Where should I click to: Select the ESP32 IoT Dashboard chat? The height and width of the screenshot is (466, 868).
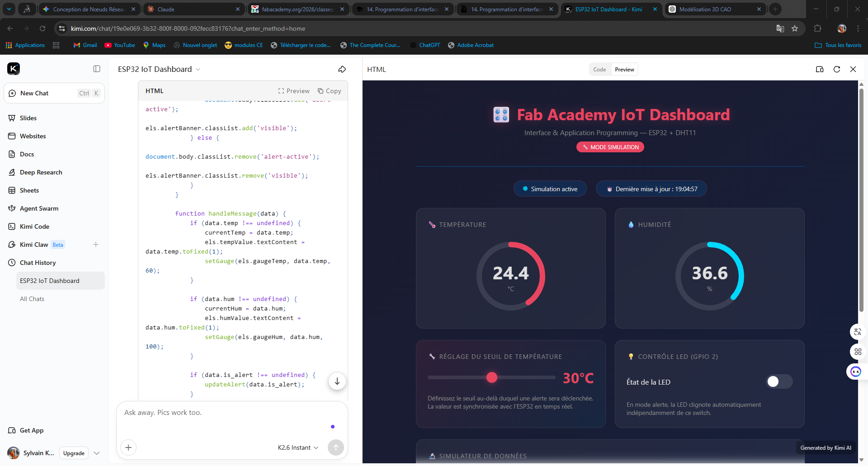point(61,281)
